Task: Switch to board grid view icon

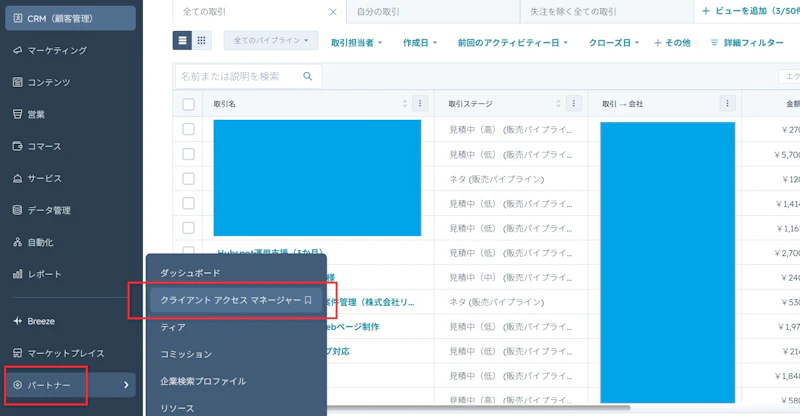Action: [202, 40]
